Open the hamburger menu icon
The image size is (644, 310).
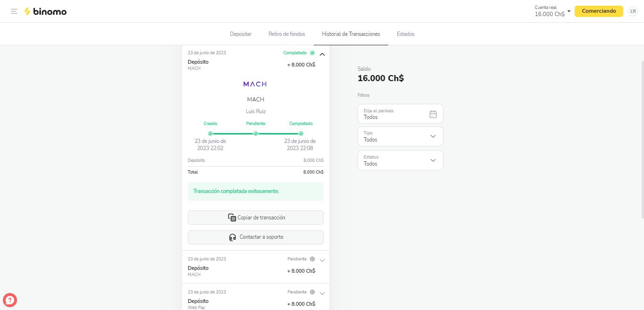click(x=14, y=11)
